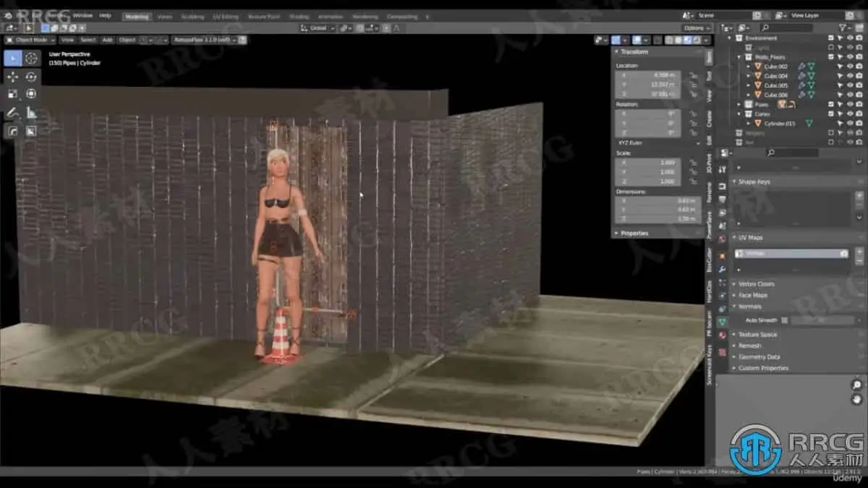Viewport: 868px width, 488px height.
Task: Open the Material properties tab icon
Action: click(x=722, y=335)
